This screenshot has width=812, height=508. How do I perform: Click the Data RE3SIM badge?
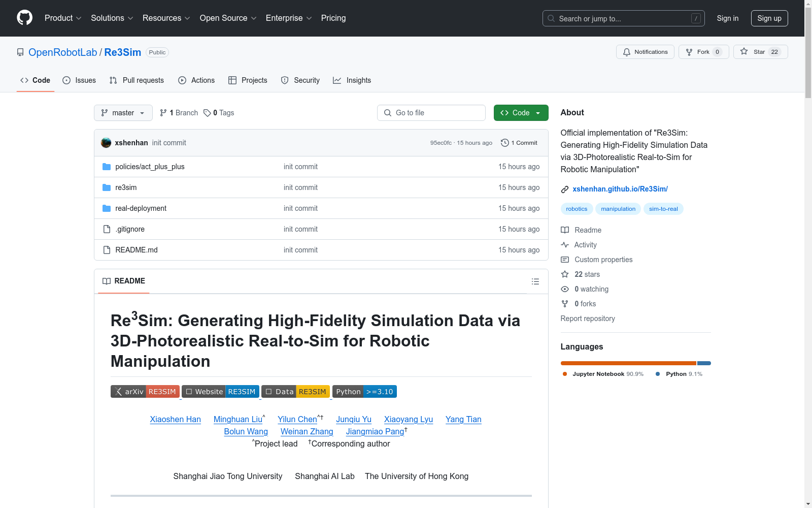(295, 392)
